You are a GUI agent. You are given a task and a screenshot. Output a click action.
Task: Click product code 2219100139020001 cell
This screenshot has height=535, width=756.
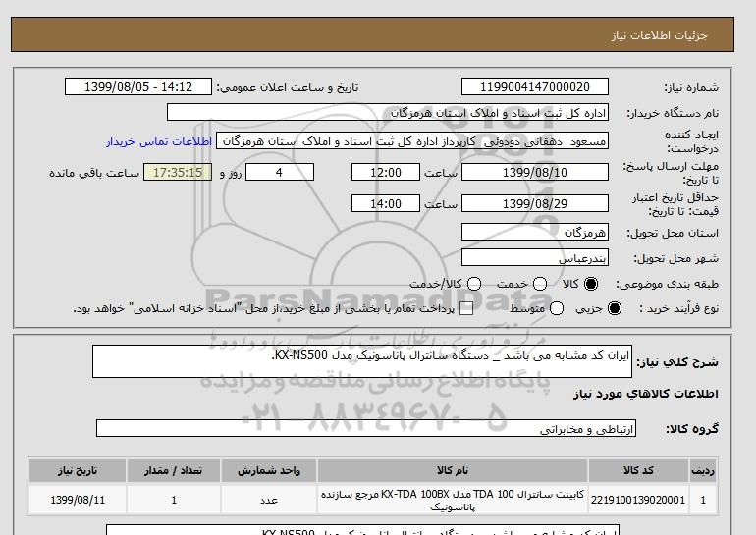(638, 500)
